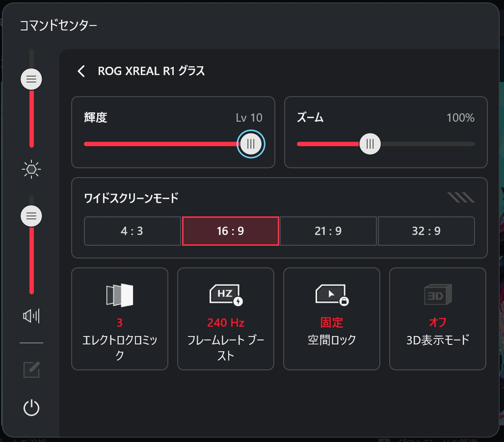Image resolution: width=504 pixels, height=442 pixels.
Task: Click the ROG XREAL R1 グラス title
Action: coord(151,71)
